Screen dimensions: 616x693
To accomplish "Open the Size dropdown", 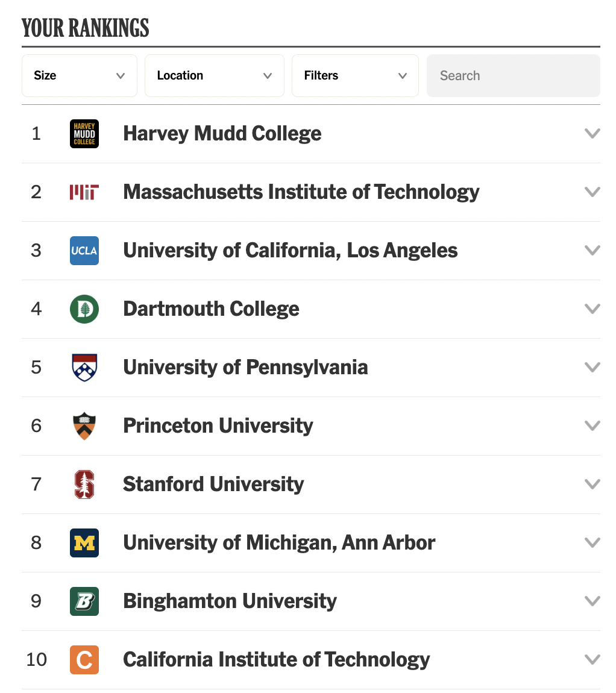I will point(80,76).
